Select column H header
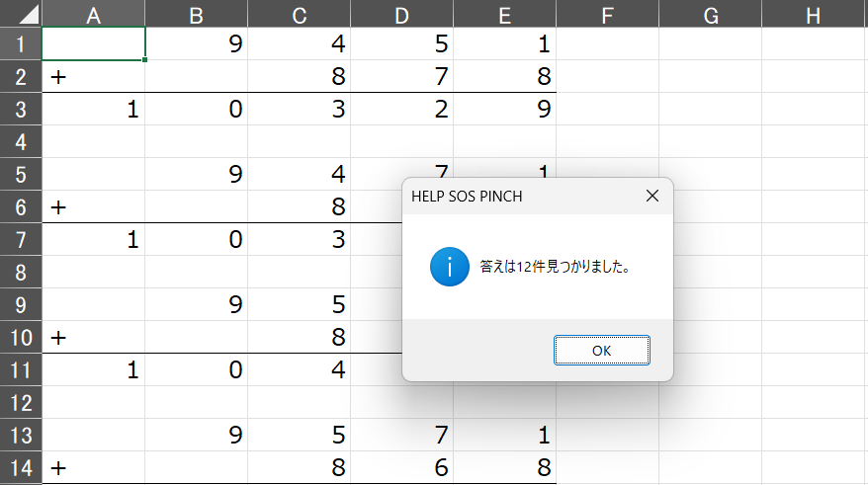Image resolution: width=868 pixels, height=485 pixels. (x=814, y=13)
